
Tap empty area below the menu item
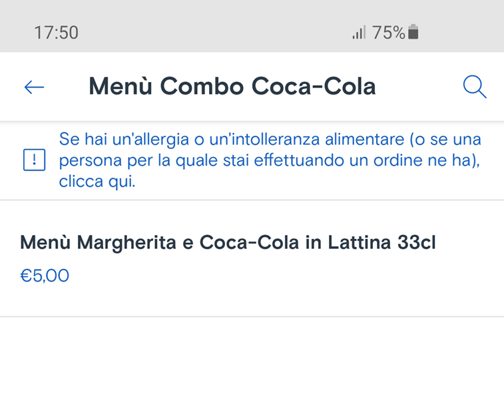[252, 369]
